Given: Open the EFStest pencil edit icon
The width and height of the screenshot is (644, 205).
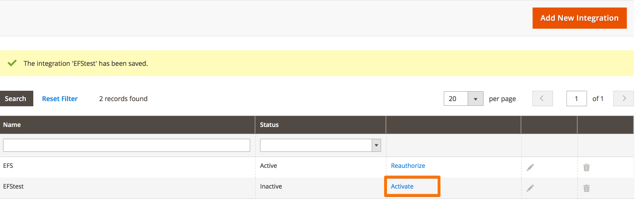Looking at the screenshot, I should point(530,188).
